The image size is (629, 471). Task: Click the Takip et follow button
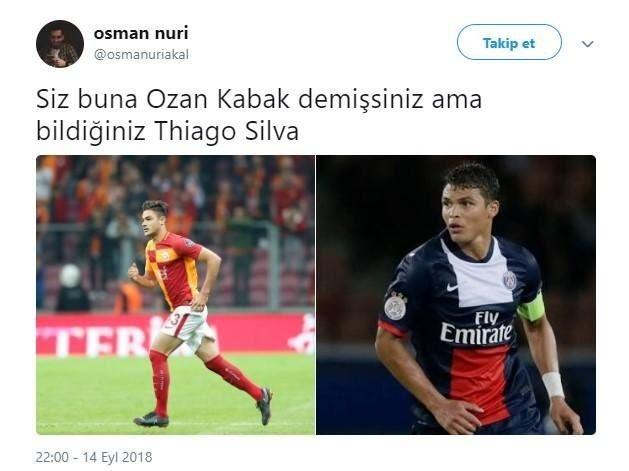coord(509,42)
